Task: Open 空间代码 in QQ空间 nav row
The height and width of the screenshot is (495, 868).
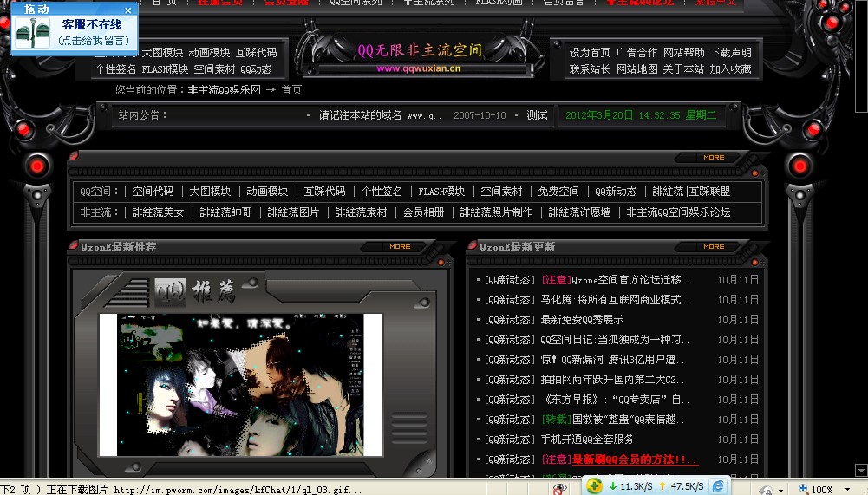Action: (153, 191)
